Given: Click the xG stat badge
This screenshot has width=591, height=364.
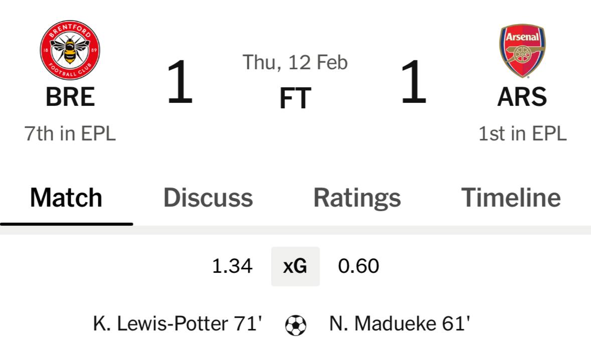Looking at the screenshot, I should coord(295,266).
